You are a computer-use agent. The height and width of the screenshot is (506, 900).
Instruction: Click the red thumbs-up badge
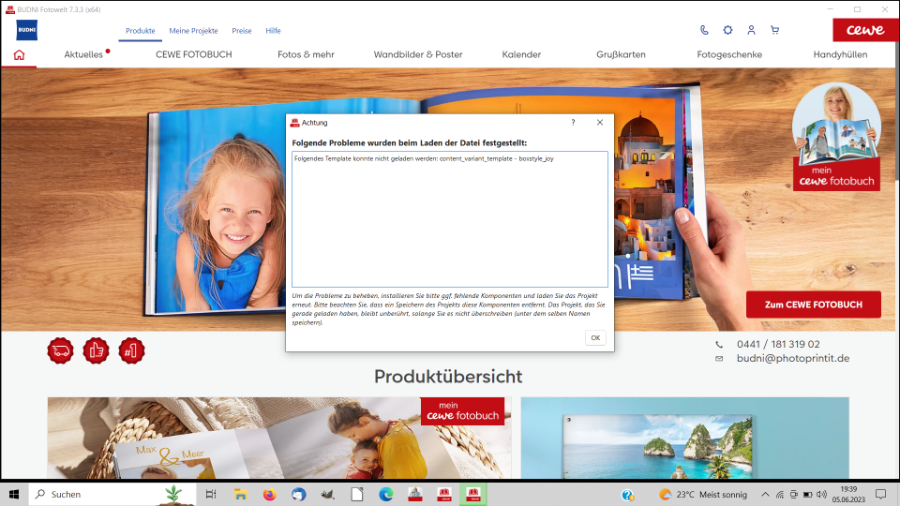click(x=96, y=351)
